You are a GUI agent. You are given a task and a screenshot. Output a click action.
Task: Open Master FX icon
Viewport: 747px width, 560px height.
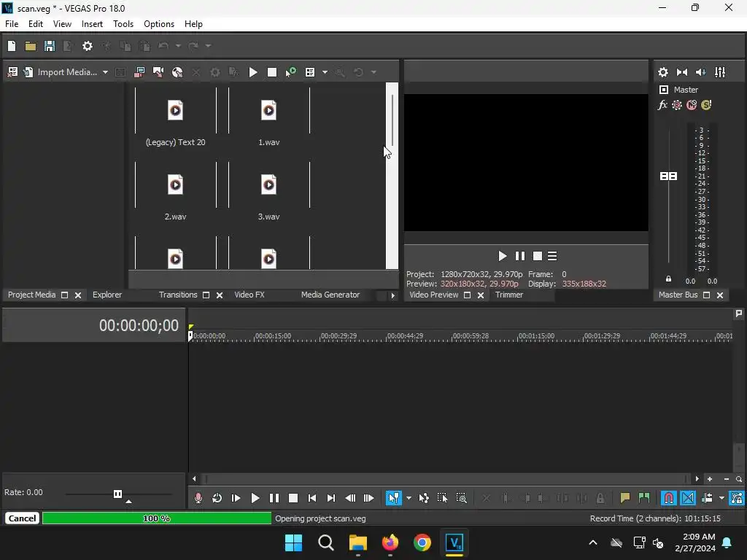point(662,105)
